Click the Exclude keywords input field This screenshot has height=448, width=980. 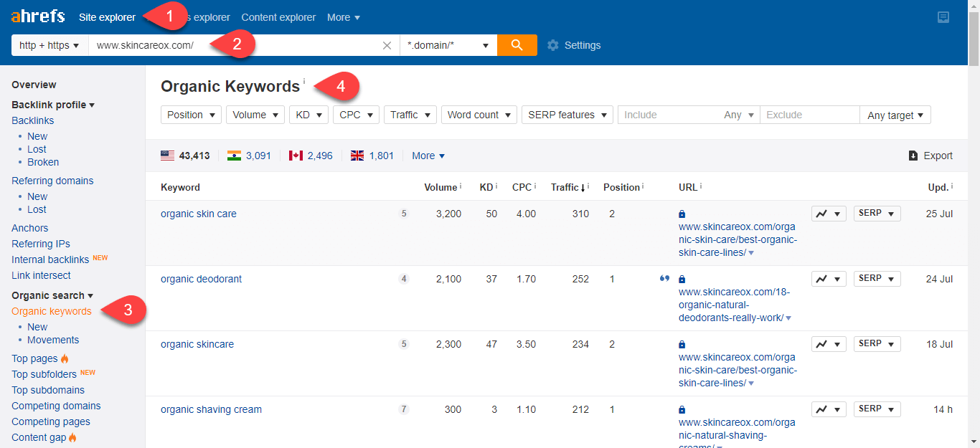[x=810, y=115]
